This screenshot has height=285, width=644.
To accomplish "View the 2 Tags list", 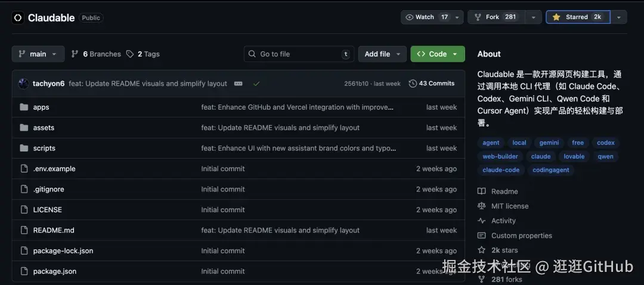I will (x=143, y=54).
